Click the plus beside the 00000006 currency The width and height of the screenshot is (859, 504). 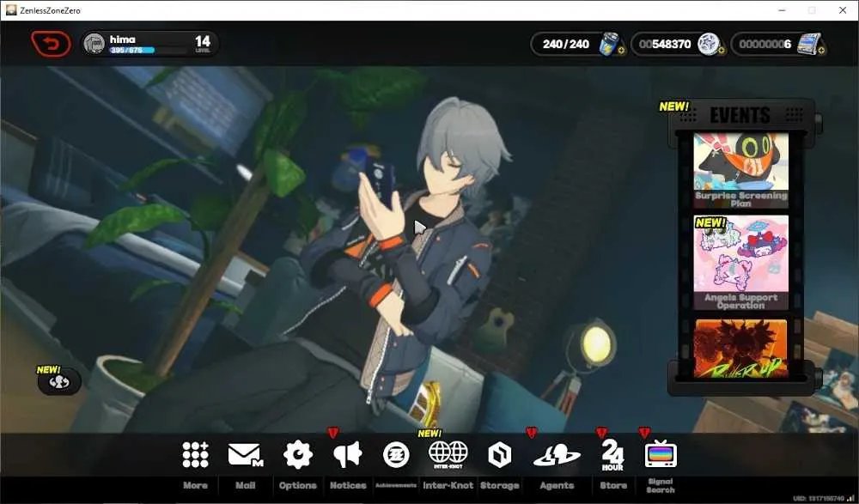(x=821, y=51)
